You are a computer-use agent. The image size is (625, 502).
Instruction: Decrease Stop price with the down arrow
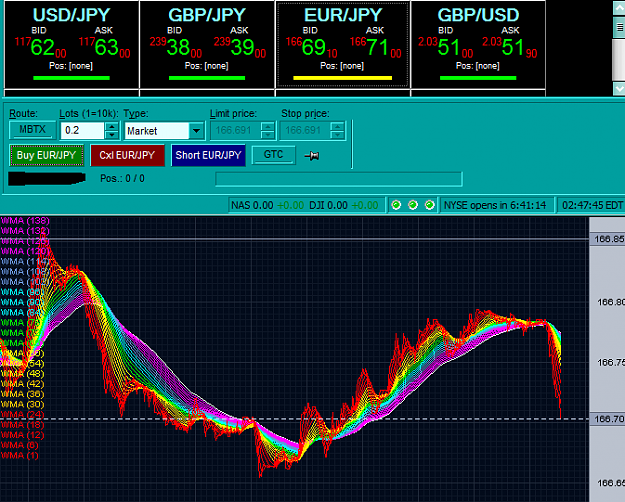click(x=337, y=135)
